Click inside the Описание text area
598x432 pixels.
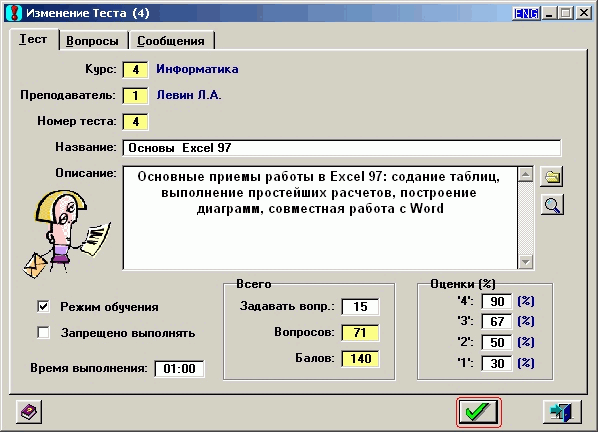point(320,218)
